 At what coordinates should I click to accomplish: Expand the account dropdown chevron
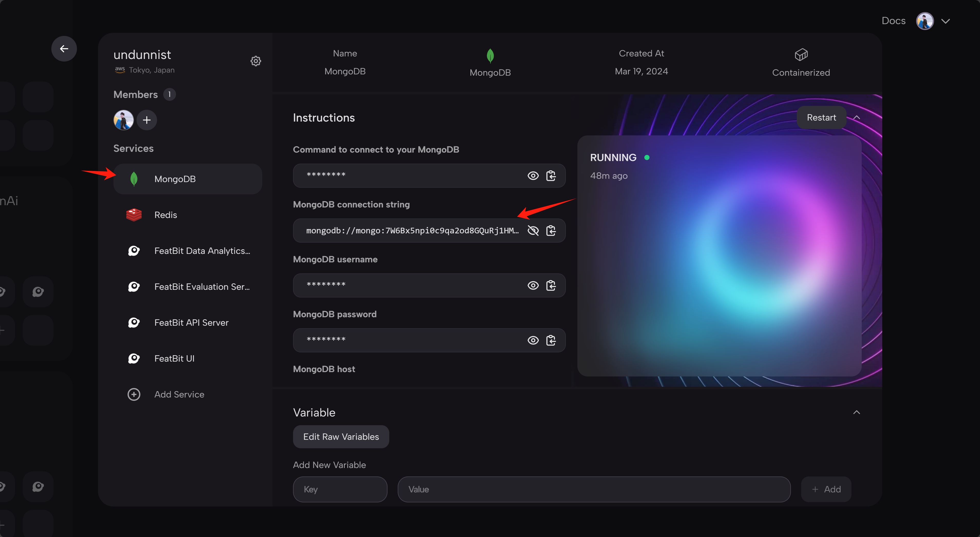coord(945,21)
